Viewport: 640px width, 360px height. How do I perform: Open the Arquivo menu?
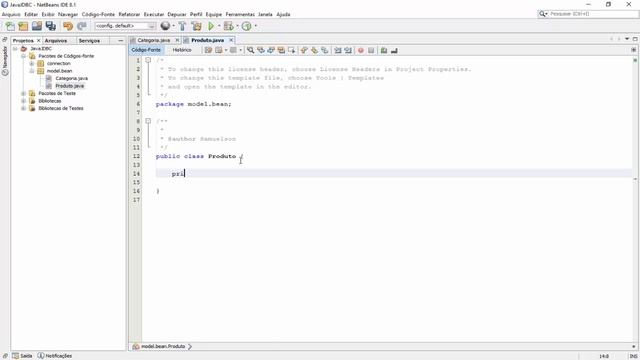click(x=11, y=14)
